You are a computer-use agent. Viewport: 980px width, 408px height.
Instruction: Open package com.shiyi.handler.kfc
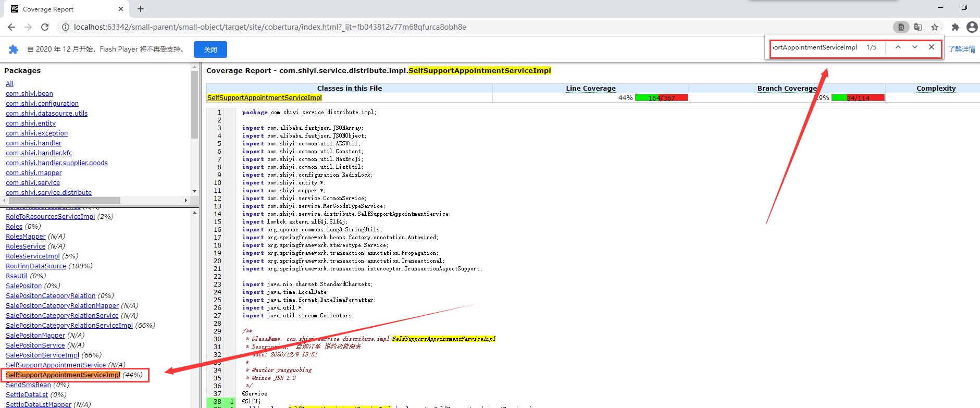39,153
